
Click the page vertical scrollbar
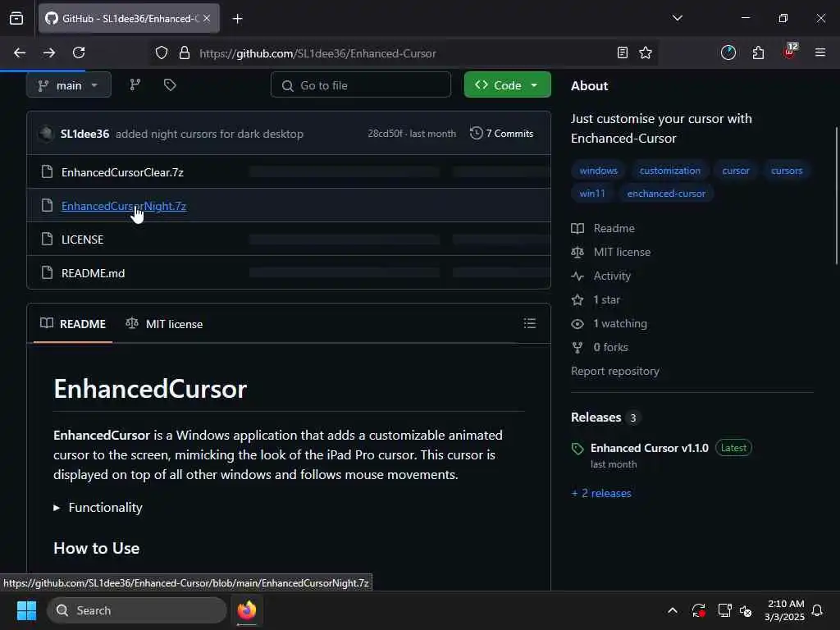click(836, 195)
